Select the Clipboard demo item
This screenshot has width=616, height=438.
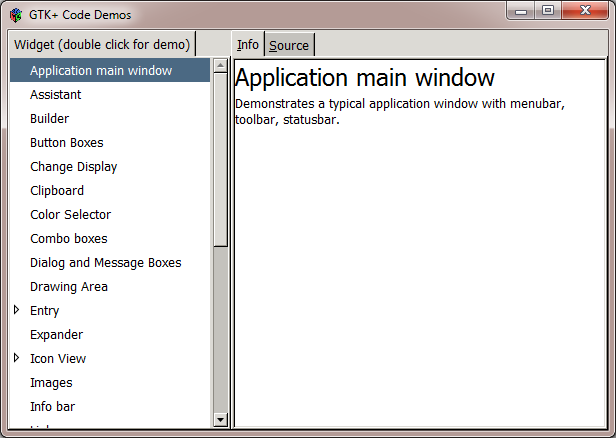pos(57,191)
